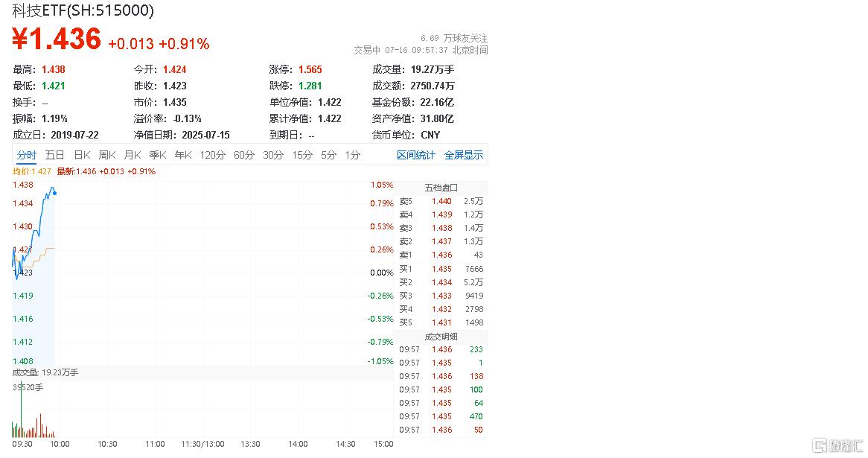
Task: Select the 买1 order book row
Action: [441, 269]
